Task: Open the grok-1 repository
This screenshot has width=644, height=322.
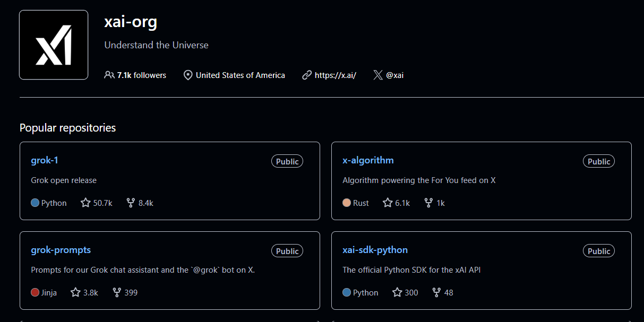Action: click(x=45, y=160)
